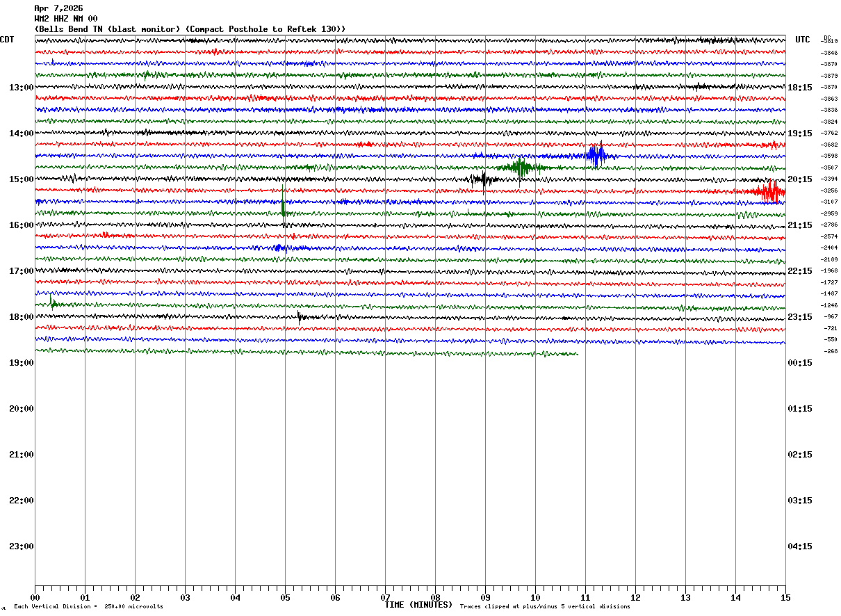Click the DC offset value -3762
The height and width of the screenshot is (616, 841).
pos(830,133)
